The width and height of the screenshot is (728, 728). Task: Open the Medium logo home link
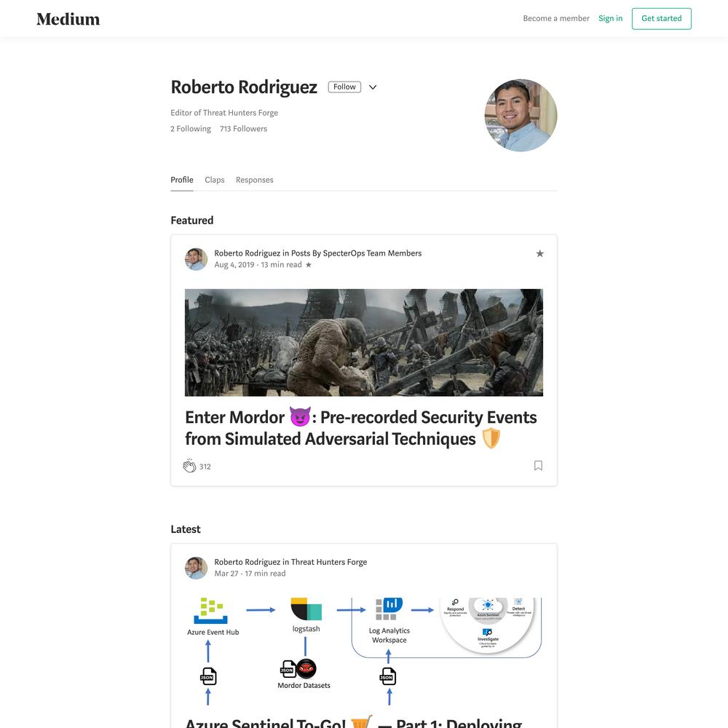[x=68, y=19]
